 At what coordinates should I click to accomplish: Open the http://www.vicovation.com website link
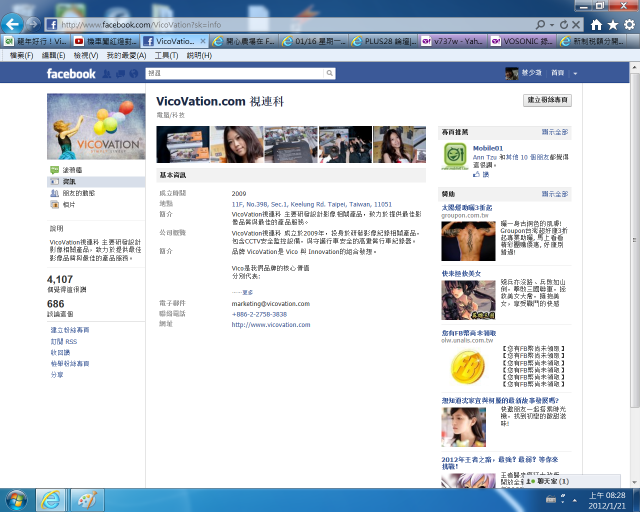[x=271, y=325]
